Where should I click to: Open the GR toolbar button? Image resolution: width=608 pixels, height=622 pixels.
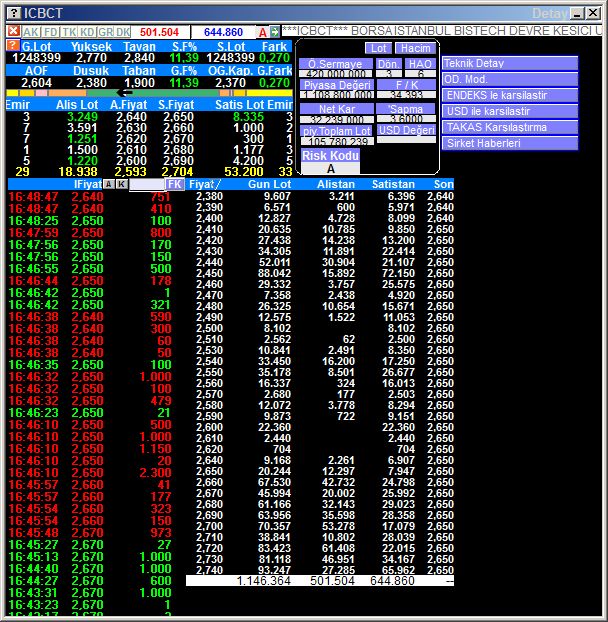pyautogui.click(x=106, y=32)
